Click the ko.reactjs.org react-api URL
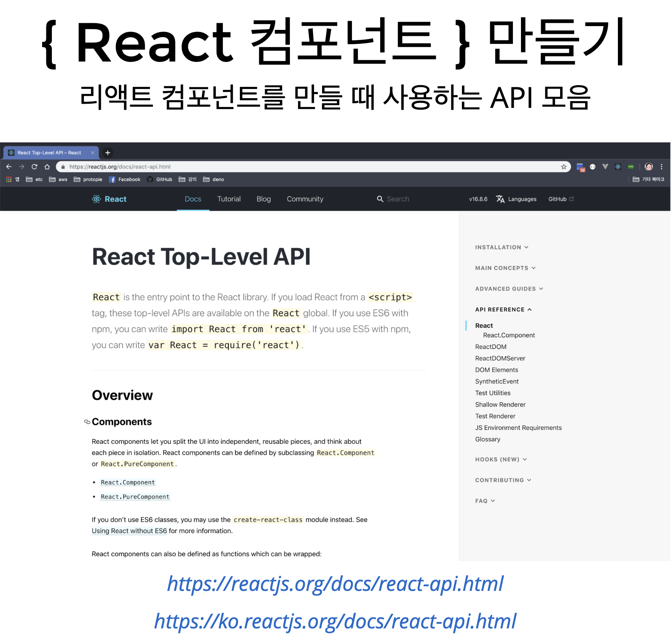The height and width of the screenshot is (644, 671). [335, 621]
